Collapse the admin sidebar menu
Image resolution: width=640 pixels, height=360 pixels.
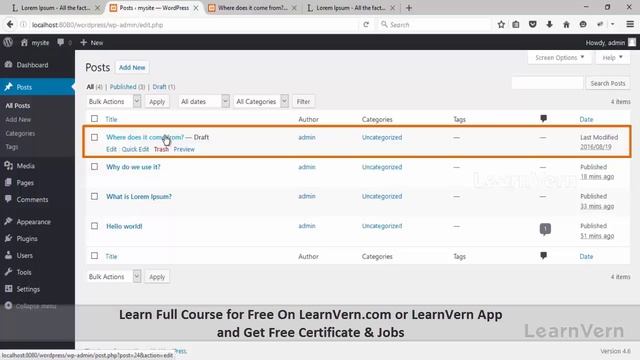click(31, 306)
